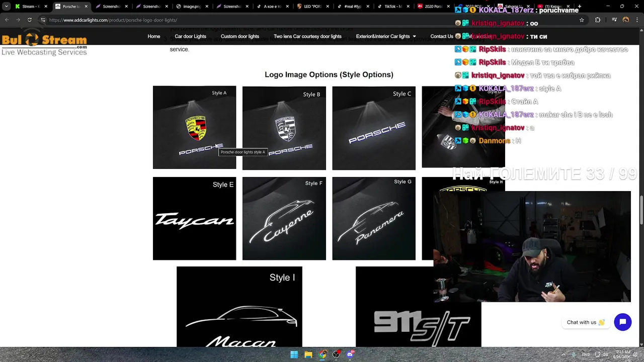Open OBS Studio from the taskbar
This screenshot has height=362, width=644.
coord(336,354)
